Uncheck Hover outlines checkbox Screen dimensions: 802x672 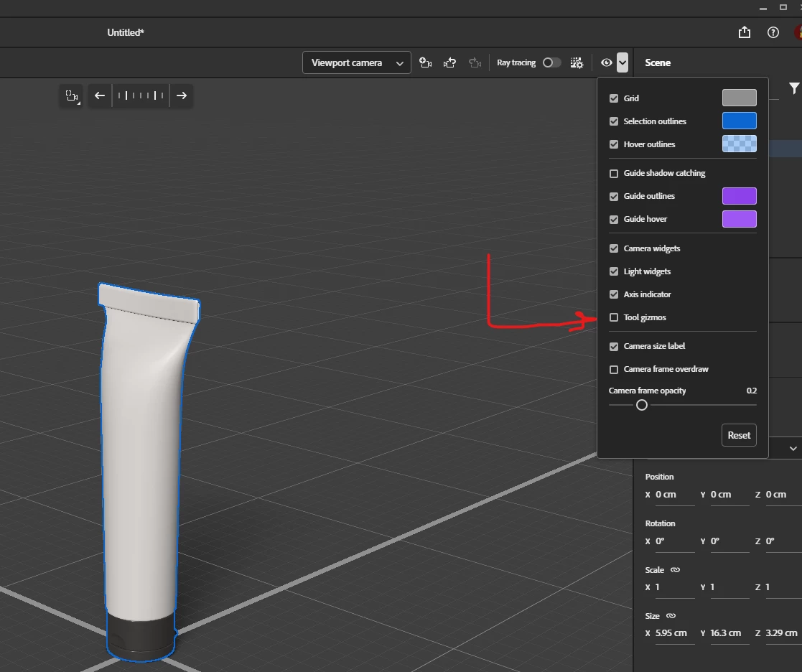(614, 144)
